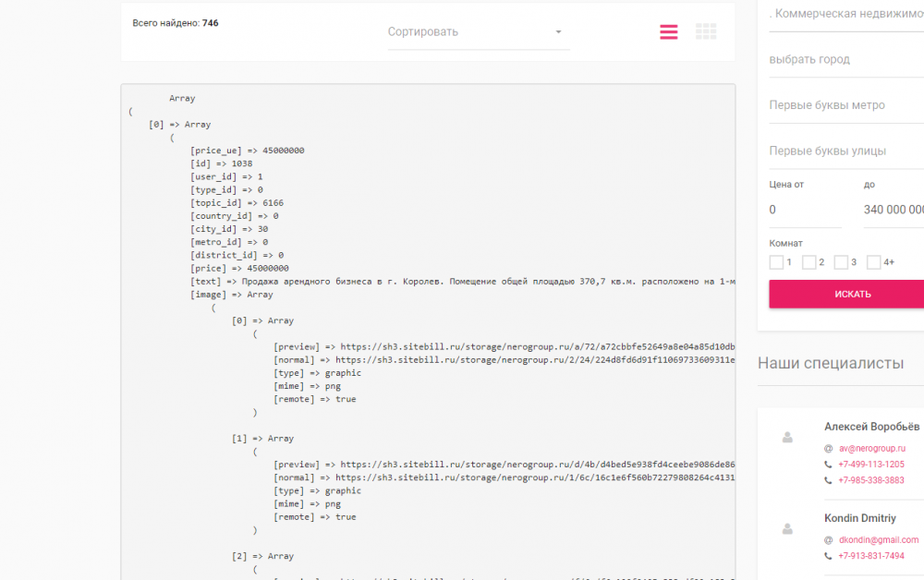The image size is (924, 580).
Task: Click the [city_id] => 30 line
Action: coord(228,228)
